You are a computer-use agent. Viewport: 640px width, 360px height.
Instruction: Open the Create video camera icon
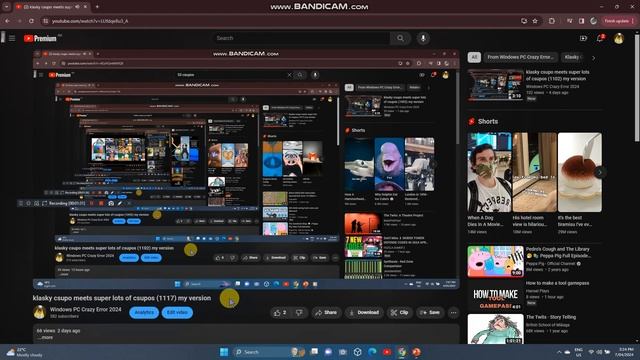(x=583, y=38)
